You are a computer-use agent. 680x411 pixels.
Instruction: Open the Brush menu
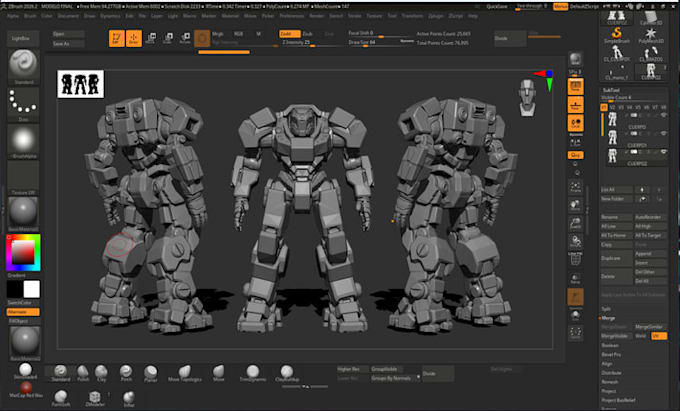tap(30, 16)
